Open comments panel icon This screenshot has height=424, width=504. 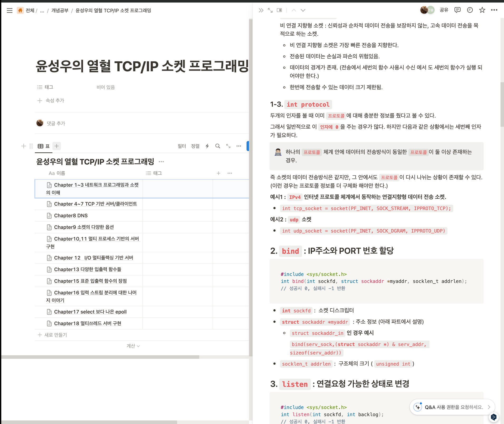(458, 10)
